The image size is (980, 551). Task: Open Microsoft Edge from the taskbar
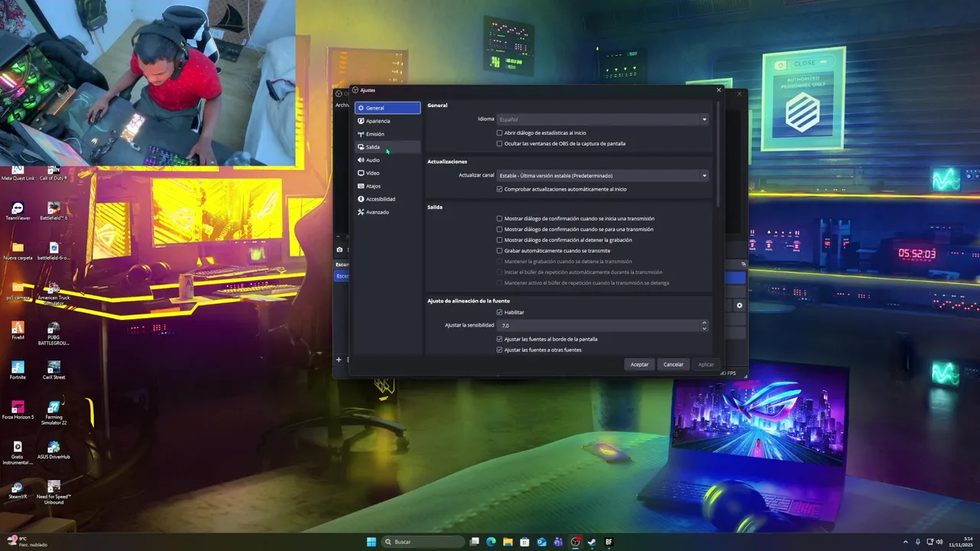coord(491,542)
